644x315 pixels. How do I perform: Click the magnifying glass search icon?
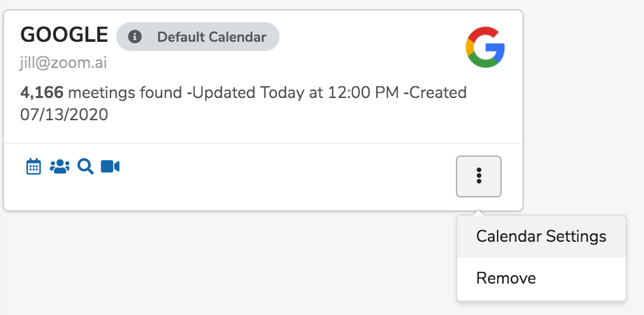[x=86, y=167]
